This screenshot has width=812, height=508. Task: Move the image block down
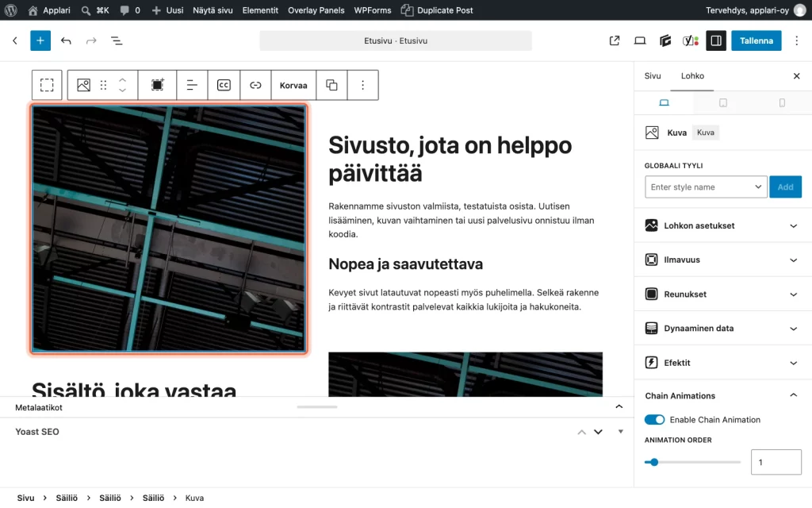(122, 90)
